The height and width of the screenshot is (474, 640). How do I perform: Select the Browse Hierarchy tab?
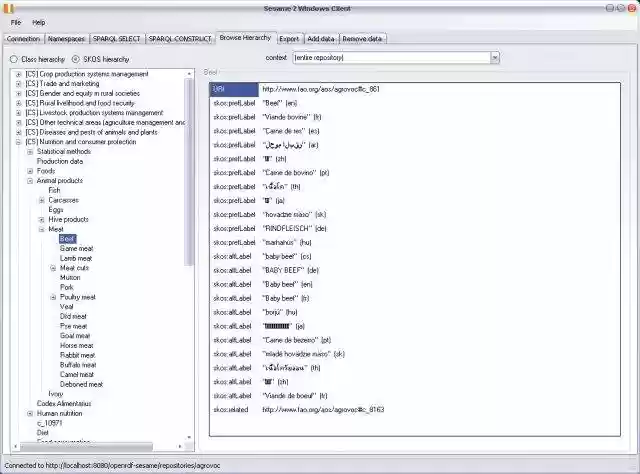point(245,38)
